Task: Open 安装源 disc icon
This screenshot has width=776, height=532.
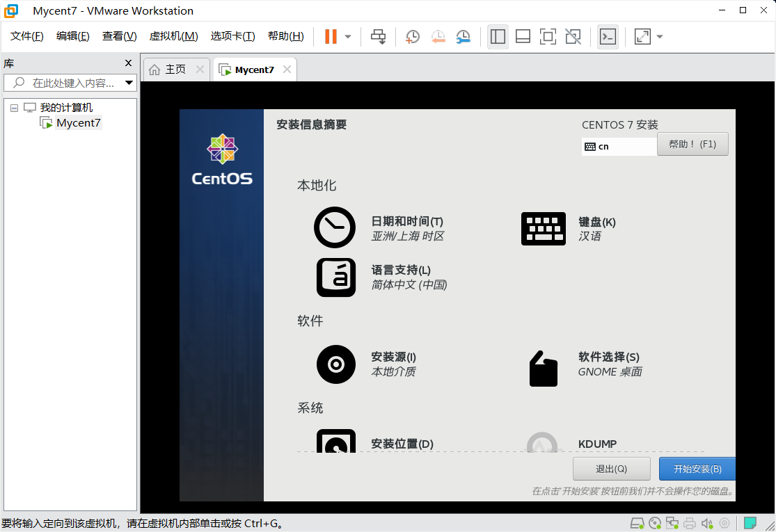Action: (x=336, y=364)
